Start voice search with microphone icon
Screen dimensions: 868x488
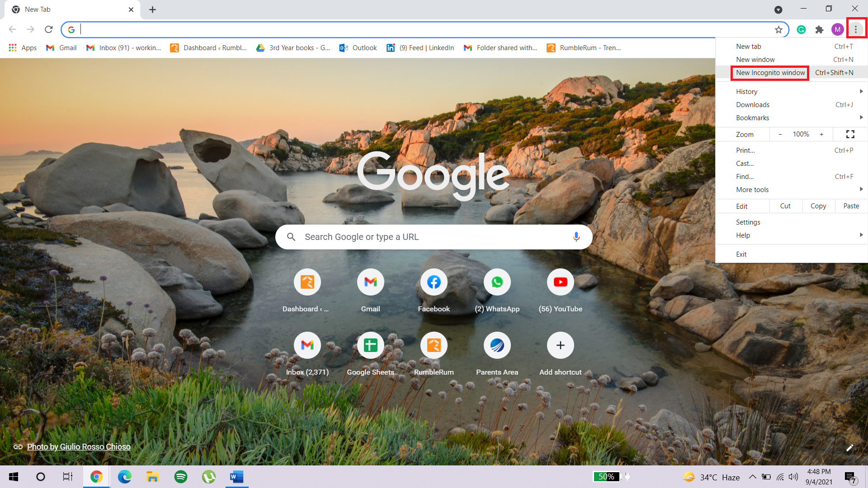[x=576, y=237]
